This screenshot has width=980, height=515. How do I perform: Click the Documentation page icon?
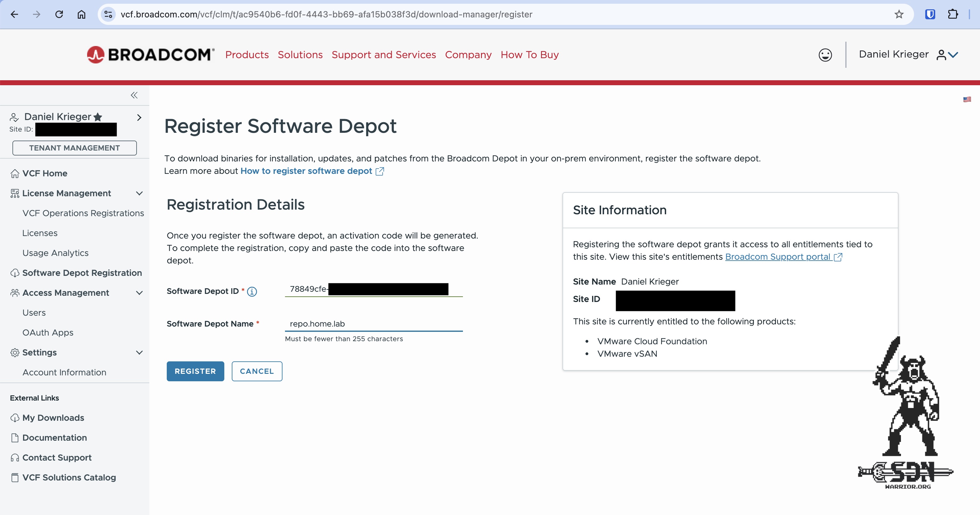tap(15, 438)
